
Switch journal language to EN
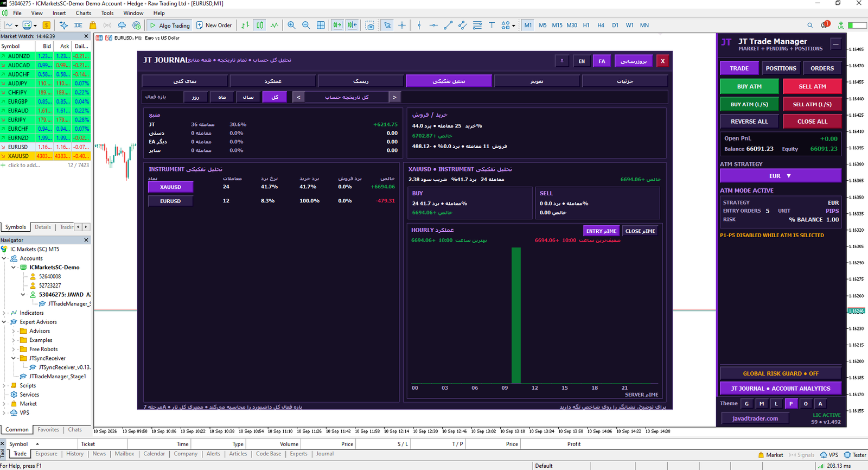pyautogui.click(x=582, y=61)
